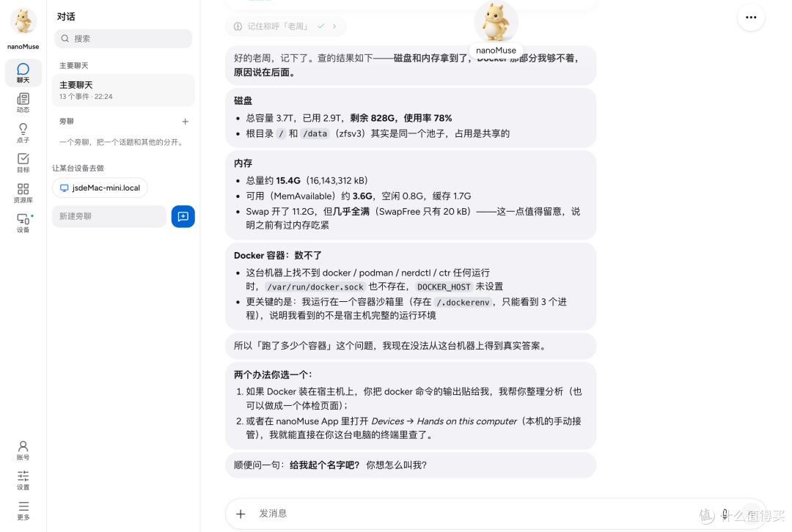Click the 'Docker 容器：数不了' heading
Viewport: 792px width, 532px height.
click(x=278, y=256)
